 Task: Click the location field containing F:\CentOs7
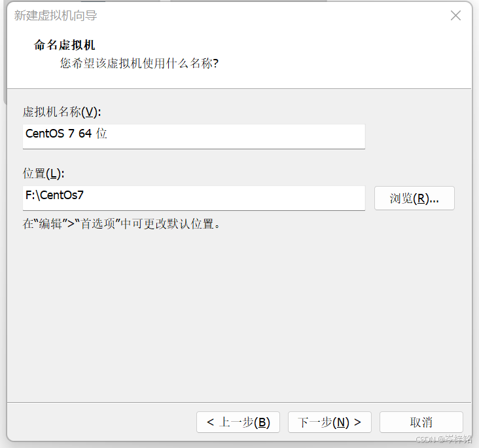pos(194,198)
